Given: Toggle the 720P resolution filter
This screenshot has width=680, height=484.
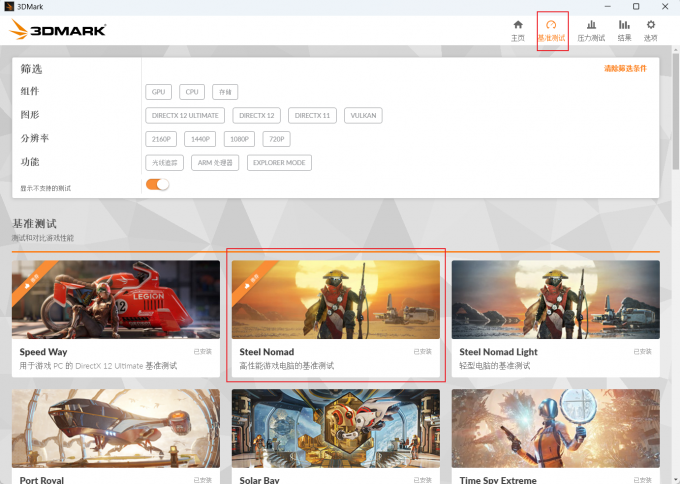Looking at the screenshot, I should coord(277,139).
